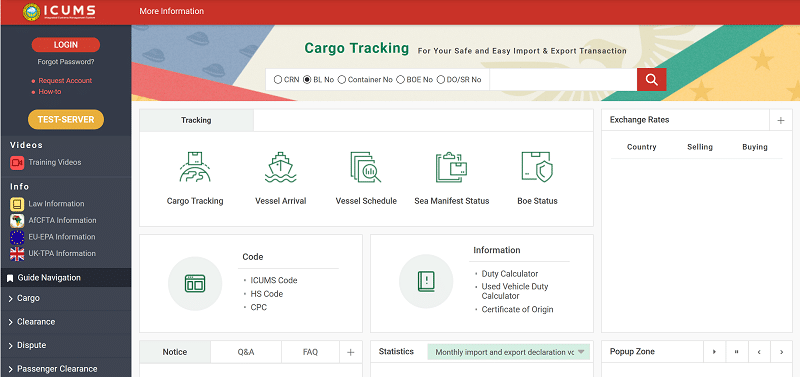Select the Container No radio option
The height and width of the screenshot is (377, 800).
342,80
